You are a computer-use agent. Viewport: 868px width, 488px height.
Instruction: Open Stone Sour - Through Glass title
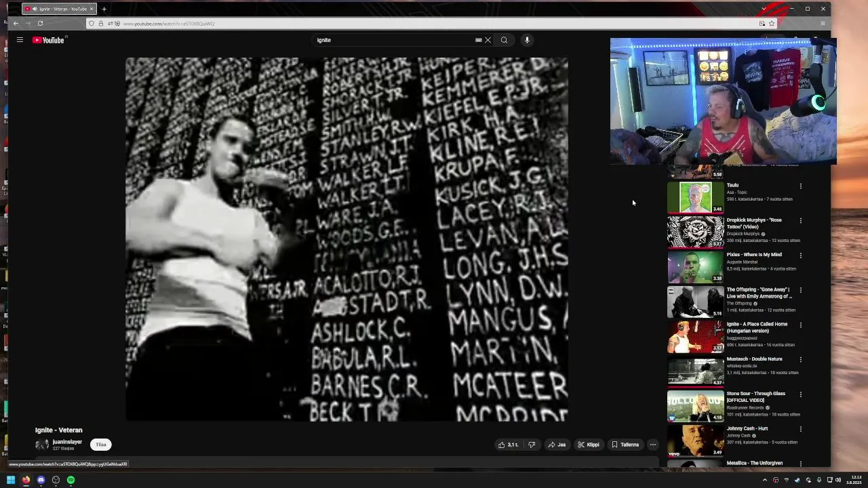tap(756, 397)
